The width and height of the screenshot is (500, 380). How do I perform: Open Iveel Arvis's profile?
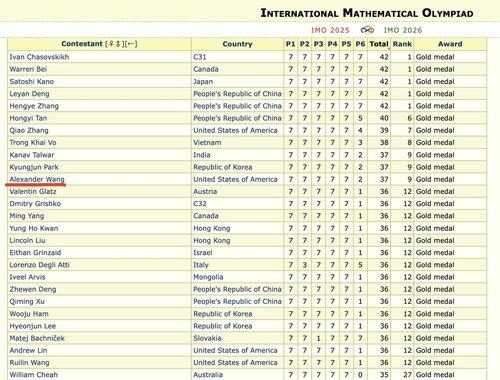(27, 277)
